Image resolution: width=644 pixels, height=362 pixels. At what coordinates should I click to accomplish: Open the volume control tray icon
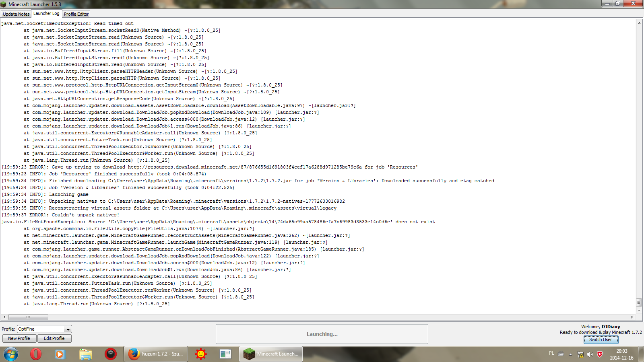(590, 354)
